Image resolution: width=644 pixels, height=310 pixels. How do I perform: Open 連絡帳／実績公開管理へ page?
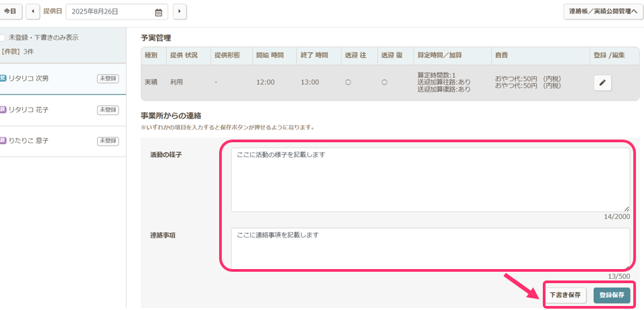(602, 11)
